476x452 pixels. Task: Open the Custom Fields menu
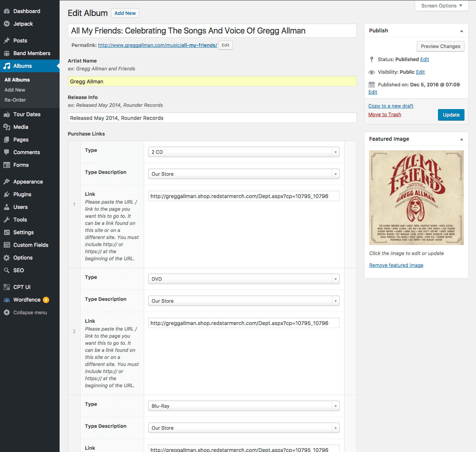tap(30, 245)
